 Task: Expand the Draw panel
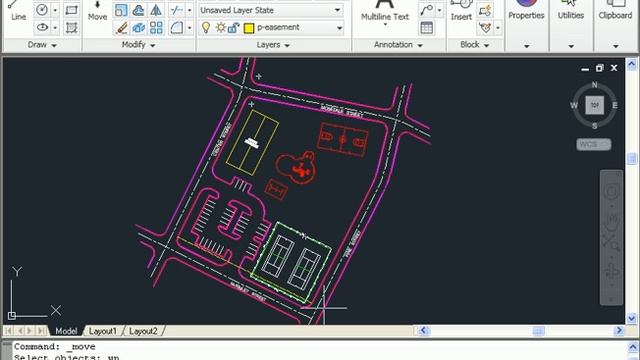point(42,45)
